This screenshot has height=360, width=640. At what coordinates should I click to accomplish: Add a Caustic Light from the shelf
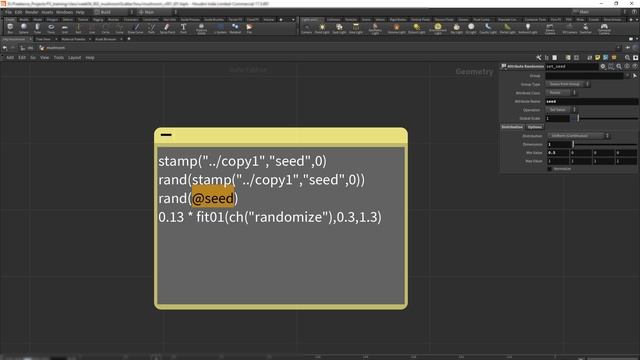(488, 28)
